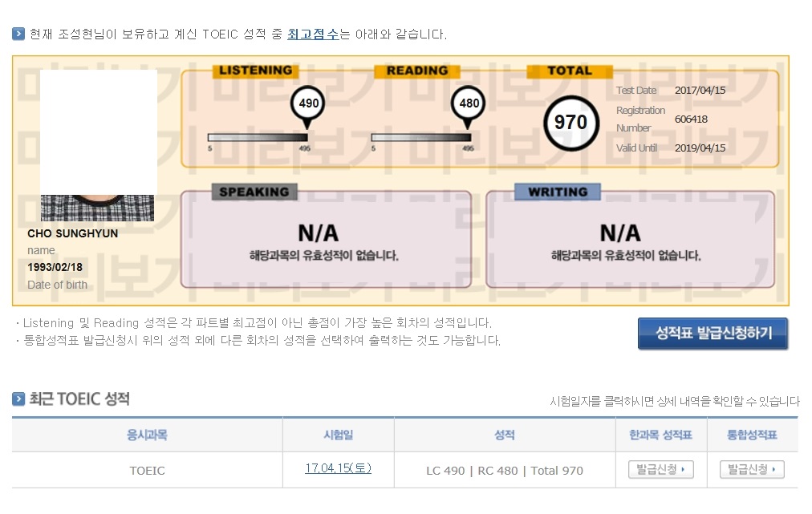Click the 970 total score circle
Viewport: 812px width, 514px height.
(x=571, y=123)
